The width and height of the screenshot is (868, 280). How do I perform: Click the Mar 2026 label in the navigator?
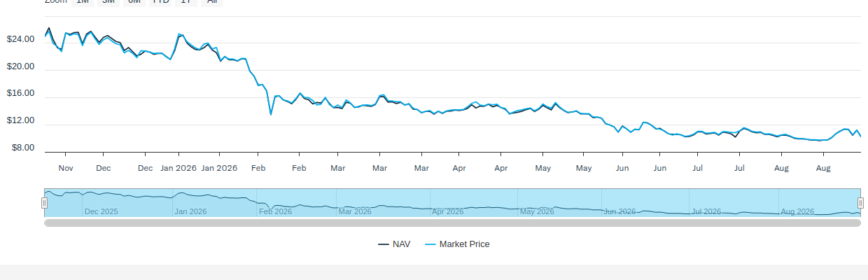pos(355,211)
